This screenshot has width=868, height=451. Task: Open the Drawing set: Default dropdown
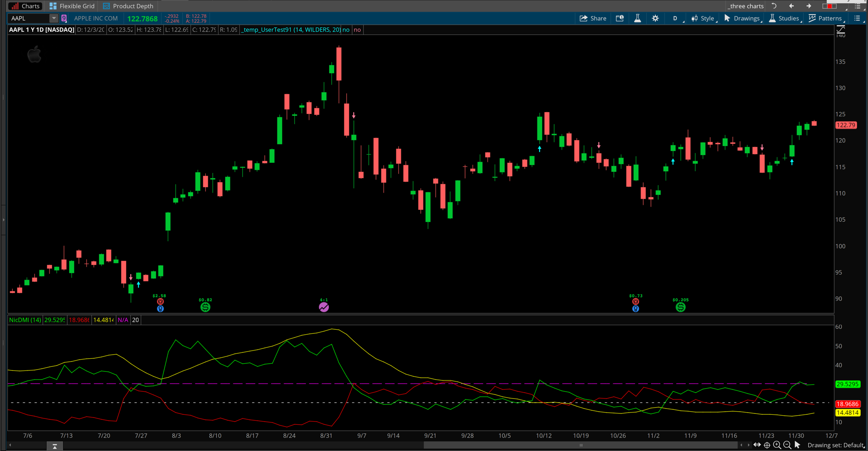tap(836, 445)
